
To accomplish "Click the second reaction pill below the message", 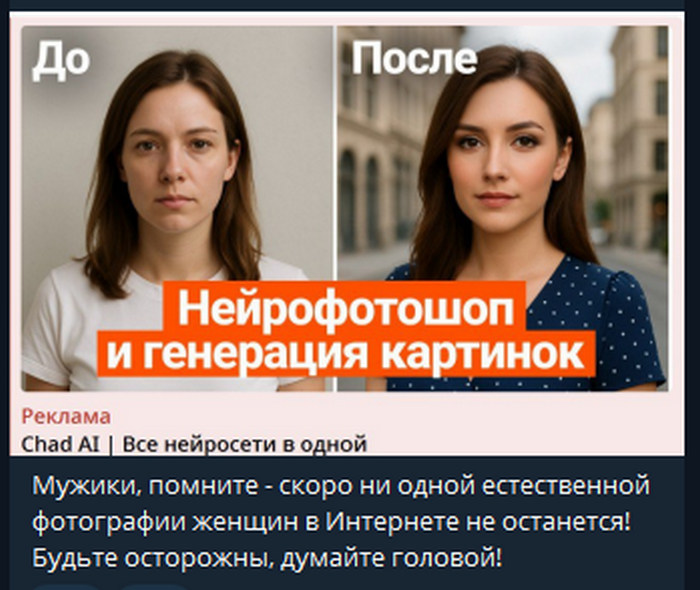I will point(155,586).
